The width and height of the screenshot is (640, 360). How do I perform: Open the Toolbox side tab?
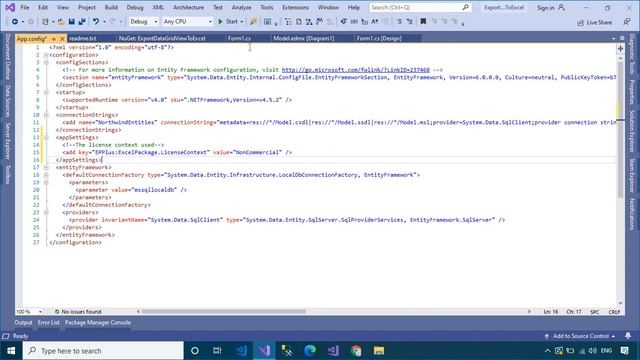click(7, 174)
